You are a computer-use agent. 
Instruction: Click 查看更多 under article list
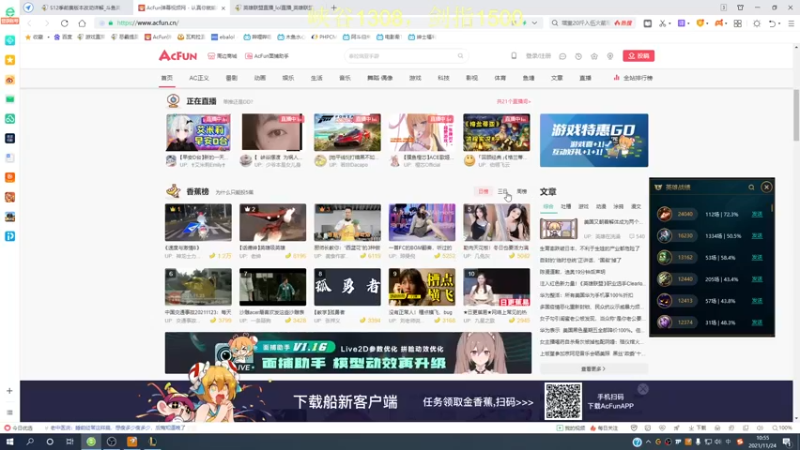pos(593,368)
